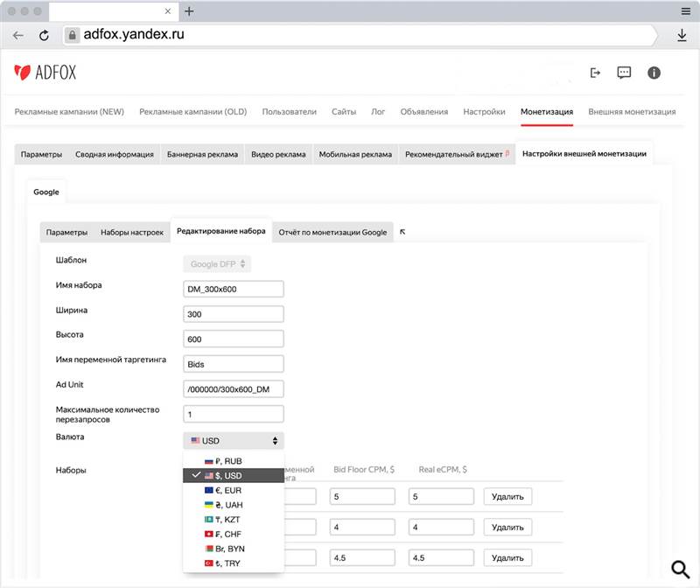Click the Имя набора input field
Viewport: 700px width, 588px height.
point(234,289)
